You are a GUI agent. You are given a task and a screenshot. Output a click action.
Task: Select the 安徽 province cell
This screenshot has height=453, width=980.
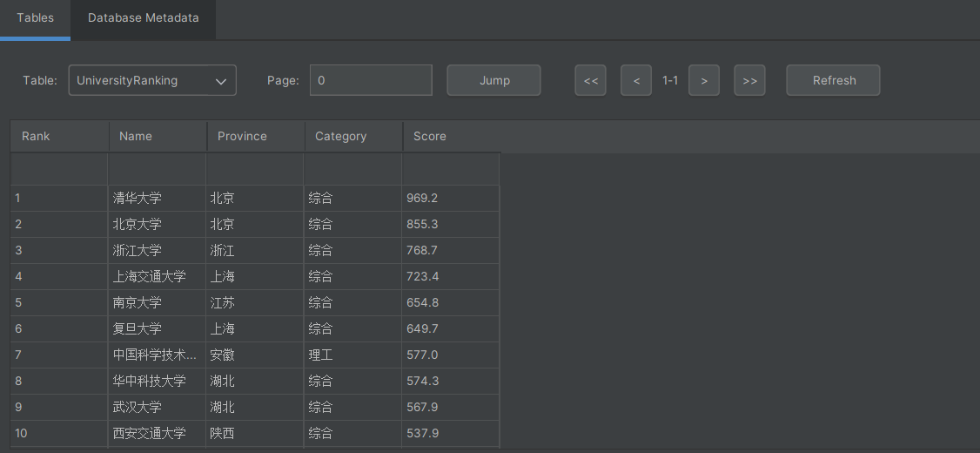(255, 355)
